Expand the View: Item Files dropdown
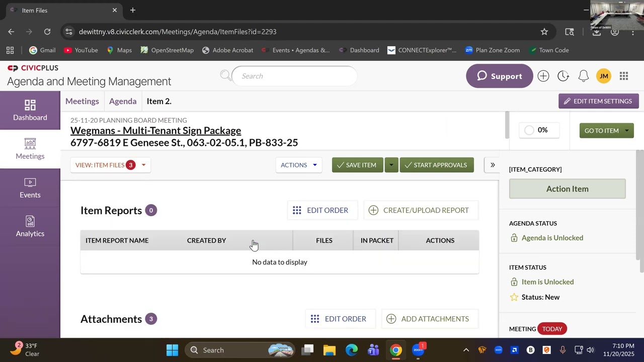This screenshot has height=362, width=644. (x=111, y=165)
